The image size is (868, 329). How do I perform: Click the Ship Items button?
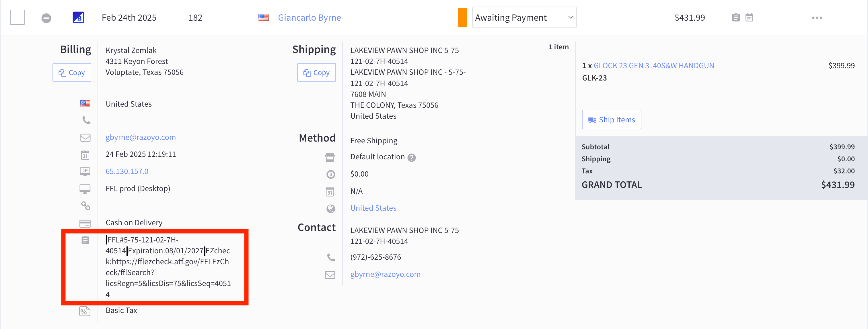click(x=611, y=120)
